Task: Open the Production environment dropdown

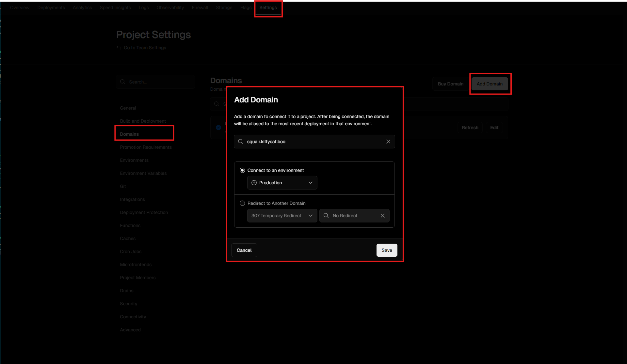Action: tap(282, 183)
